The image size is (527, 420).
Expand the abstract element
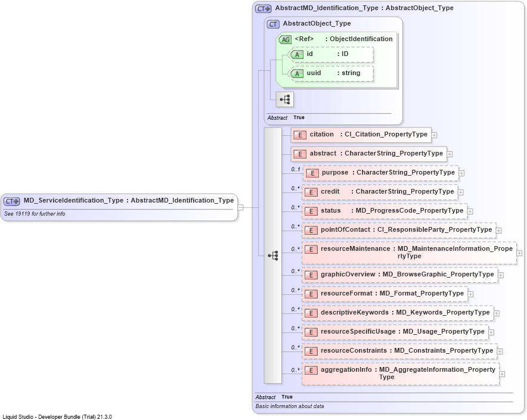[x=449, y=154]
